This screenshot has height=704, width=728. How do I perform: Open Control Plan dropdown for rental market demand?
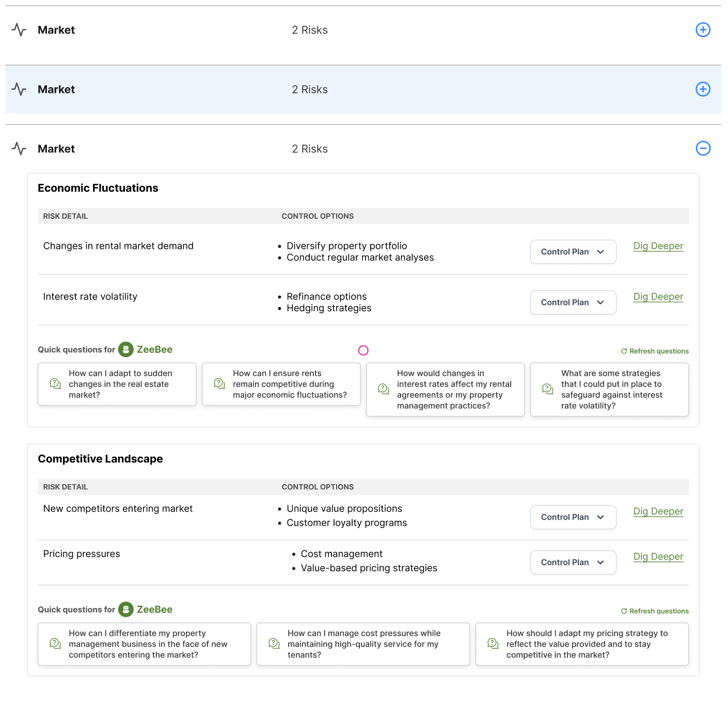coord(573,252)
